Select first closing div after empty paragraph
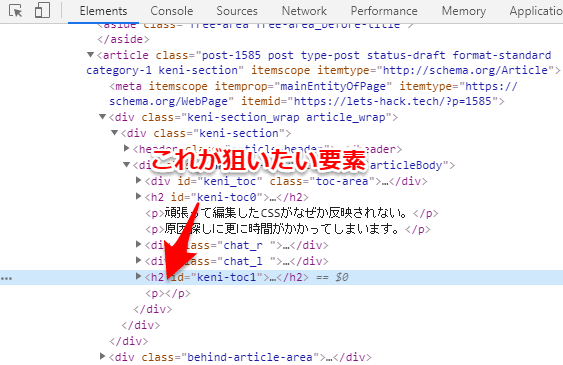Viewport: 563px width, 365px height. [x=153, y=309]
